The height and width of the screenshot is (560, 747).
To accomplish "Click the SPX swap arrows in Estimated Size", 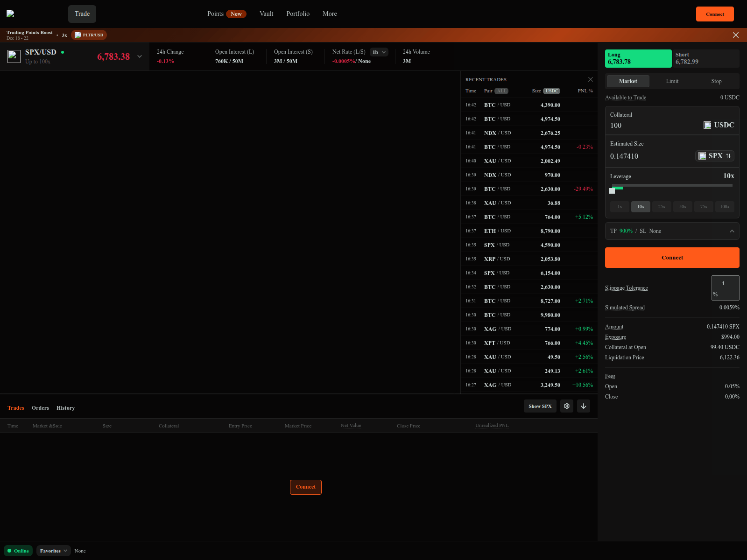I will tap(728, 156).
